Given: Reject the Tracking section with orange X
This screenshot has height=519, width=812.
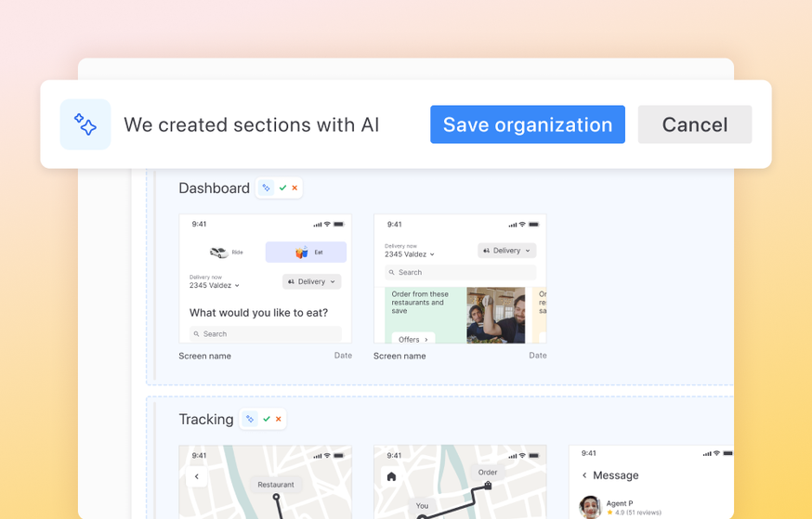Looking at the screenshot, I should tap(278, 419).
